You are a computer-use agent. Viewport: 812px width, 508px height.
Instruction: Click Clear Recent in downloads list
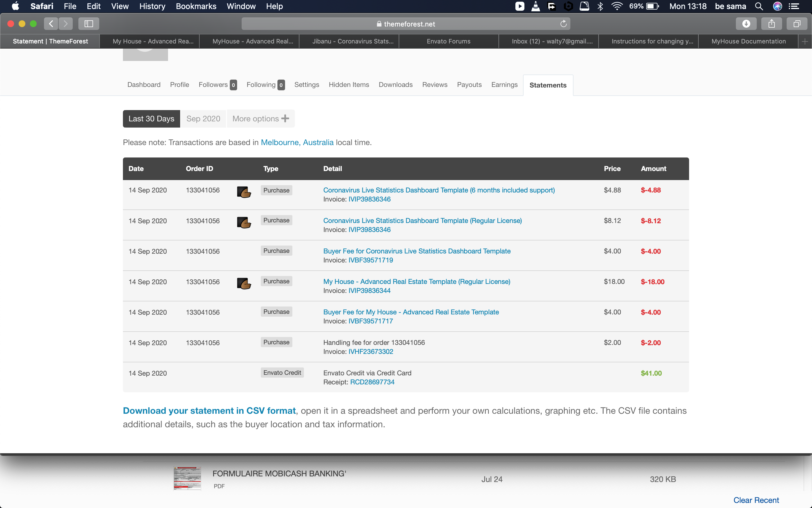pos(756,500)
